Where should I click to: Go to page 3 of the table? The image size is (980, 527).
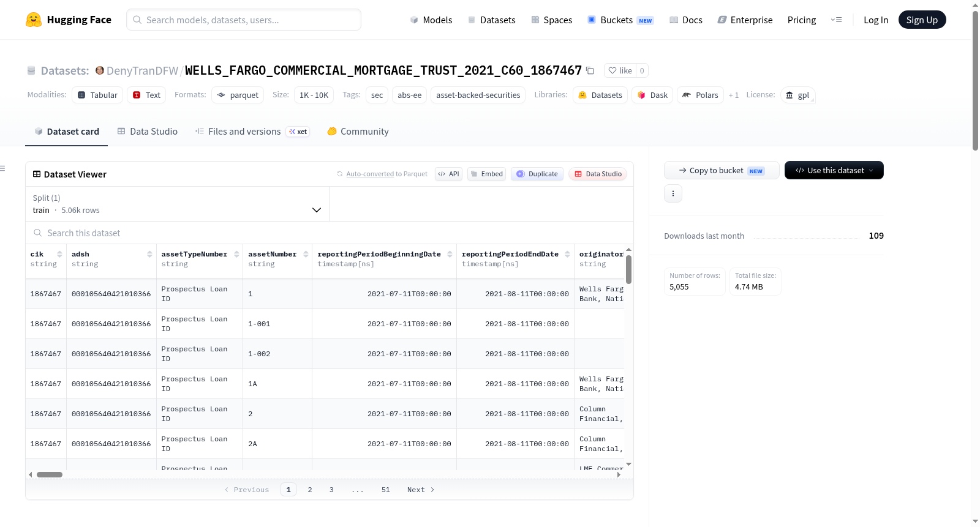pyautogui.click(x=331, y=490)
